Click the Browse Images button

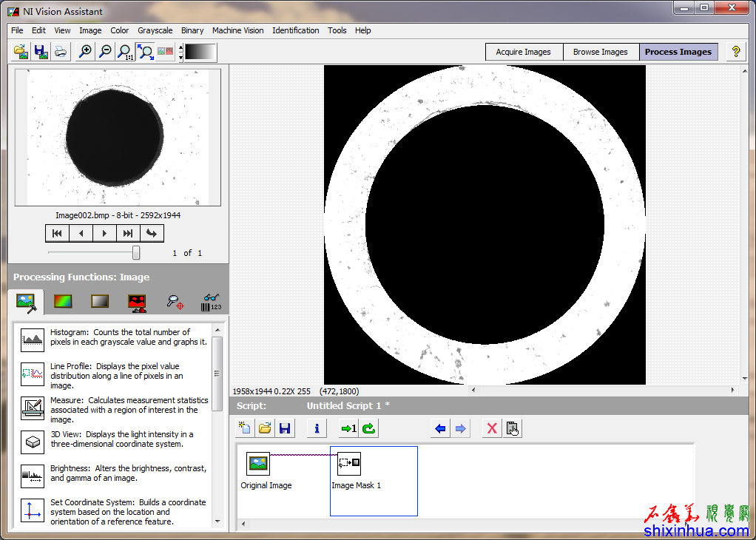(600, 52)
